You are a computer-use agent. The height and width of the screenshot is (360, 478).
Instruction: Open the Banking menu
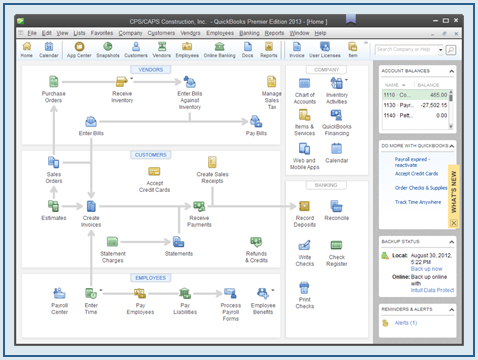249,33
